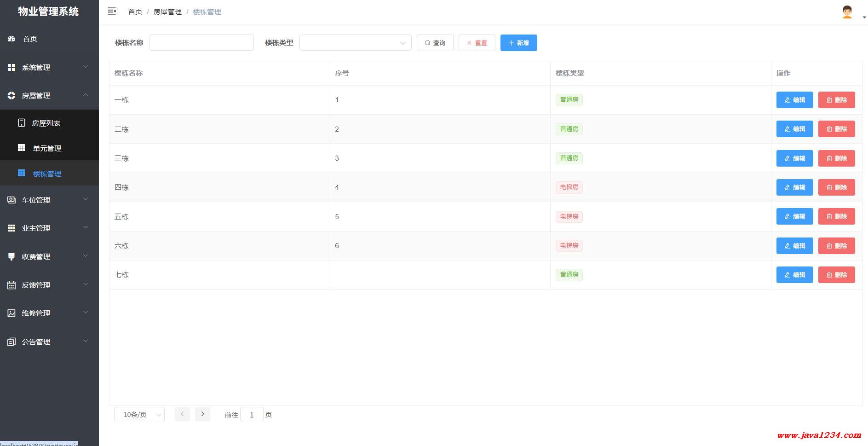Click the 收费管理 sidebar icon
Screen dimensions: 868x446
pyautogui.click(x=11, y=257)
